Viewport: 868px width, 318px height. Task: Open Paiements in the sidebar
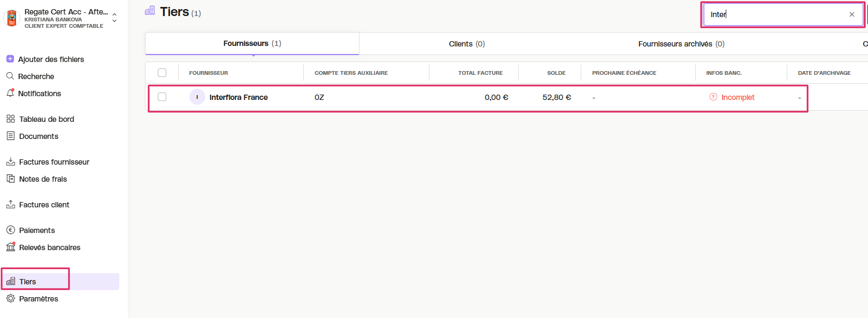37,230
